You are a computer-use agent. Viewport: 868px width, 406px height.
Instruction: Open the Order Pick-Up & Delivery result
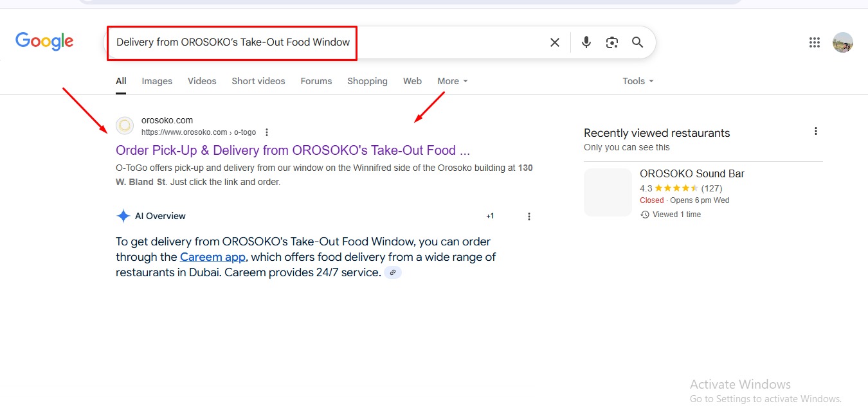tap(293, 150)
